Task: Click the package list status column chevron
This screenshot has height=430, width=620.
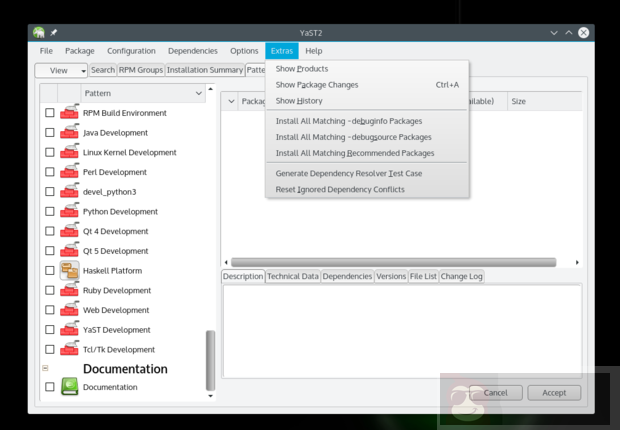Action: point(231,101)
